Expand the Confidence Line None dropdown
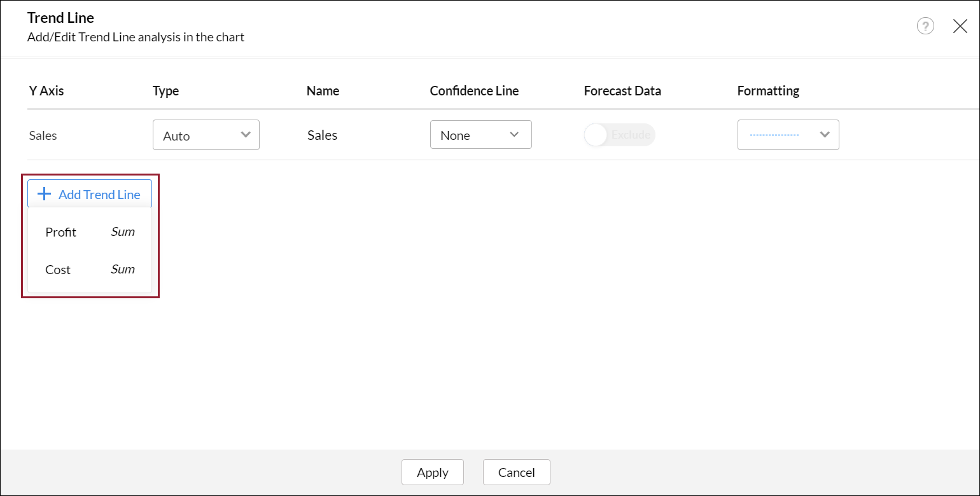Viewport: 980px width, 496px height. point(481,135)
